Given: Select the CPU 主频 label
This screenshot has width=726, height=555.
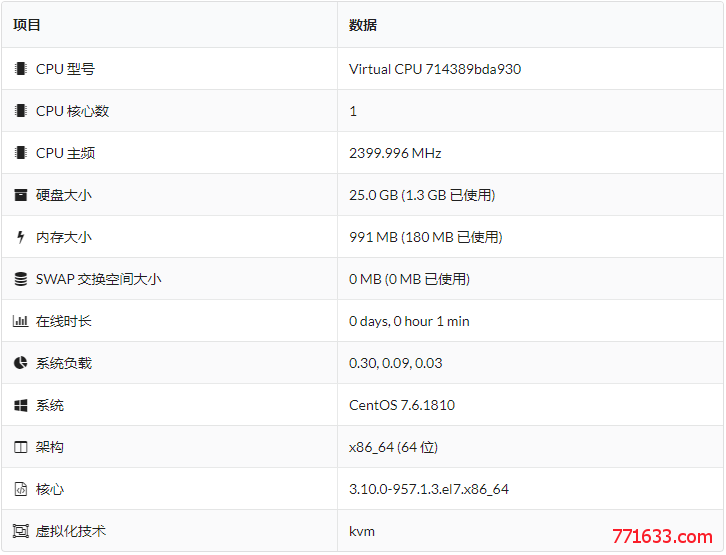Looking at the screenshot, I should pyautogui.click(x=65, y=153).
